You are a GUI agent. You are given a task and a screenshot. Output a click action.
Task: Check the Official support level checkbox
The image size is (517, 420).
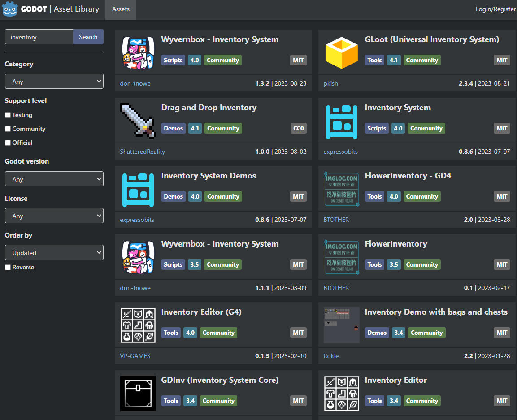[x=8, y=143]
